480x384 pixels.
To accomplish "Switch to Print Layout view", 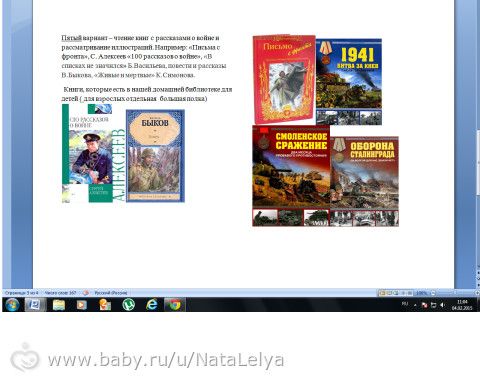I will [382, 293].
